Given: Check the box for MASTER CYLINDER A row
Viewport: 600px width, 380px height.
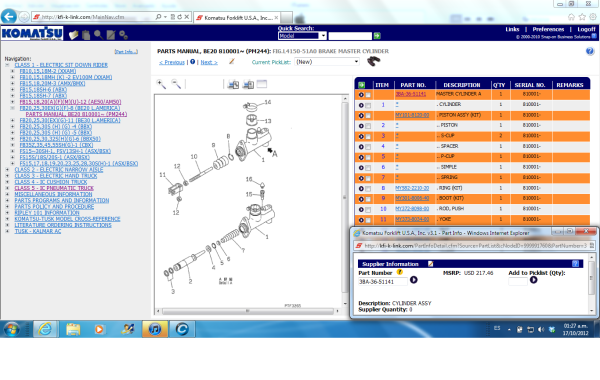Looking at the screenshot, I should point(368,95).
